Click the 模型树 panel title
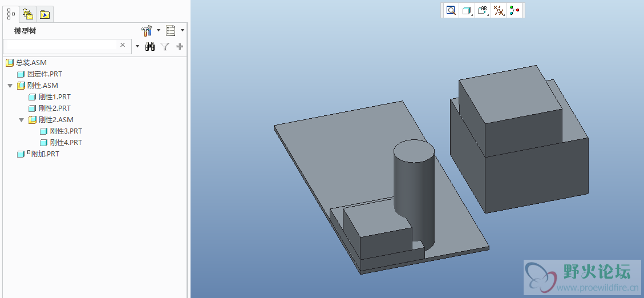The image size is (644, 298). point(26,31)
